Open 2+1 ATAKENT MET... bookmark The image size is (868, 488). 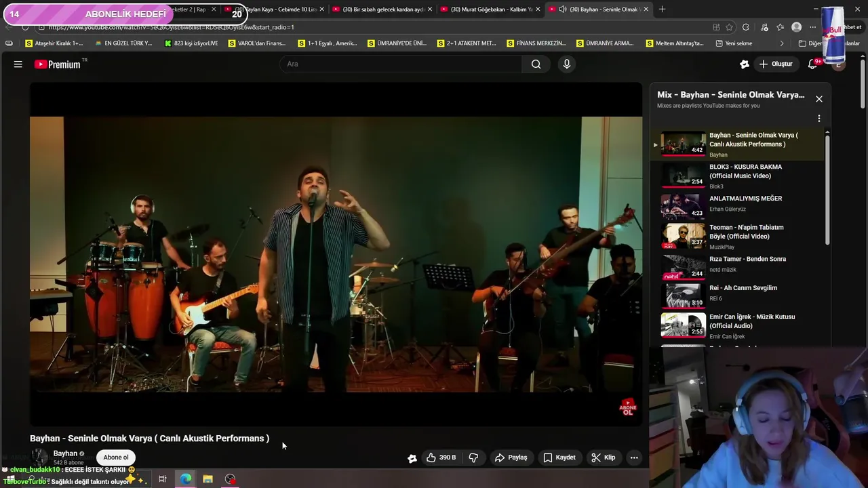pos(466,43)
